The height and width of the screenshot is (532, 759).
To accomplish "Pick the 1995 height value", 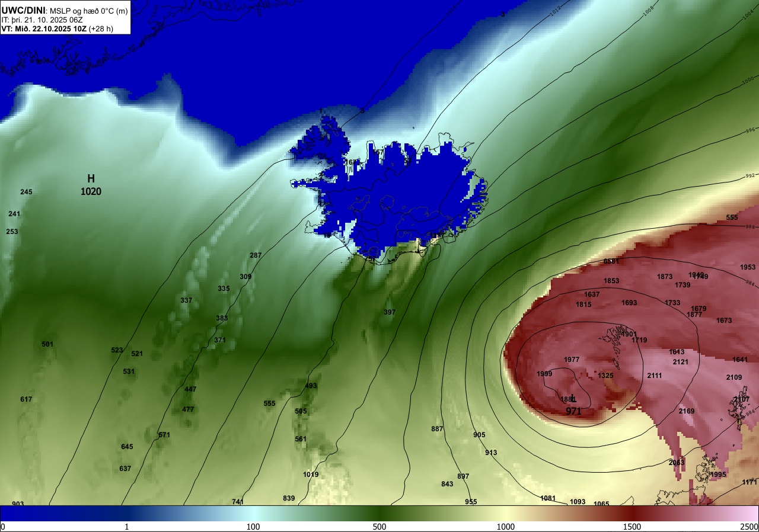I will pos(718,475).
